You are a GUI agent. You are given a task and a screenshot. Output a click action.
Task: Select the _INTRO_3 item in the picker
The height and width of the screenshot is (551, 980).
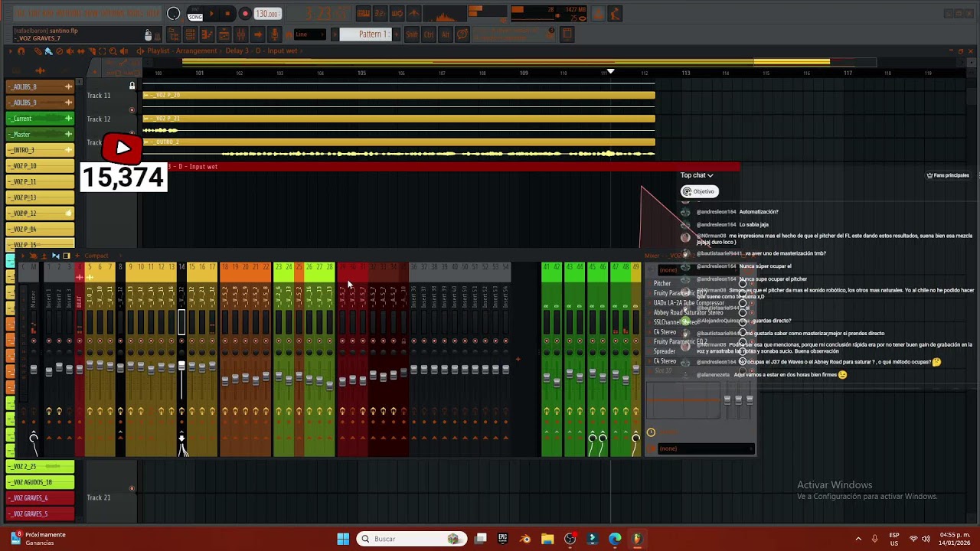(x=40, y=150)
